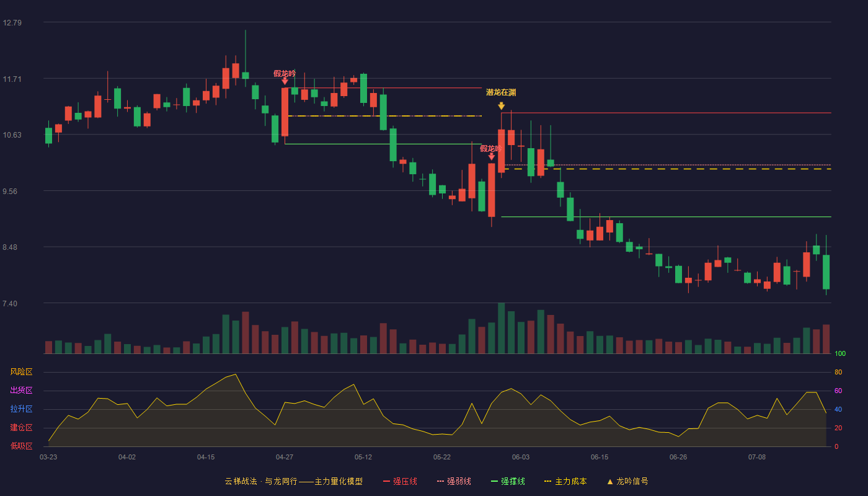Click the red 假龙吟 arrow near 04-27

click(x=285, y=81)
